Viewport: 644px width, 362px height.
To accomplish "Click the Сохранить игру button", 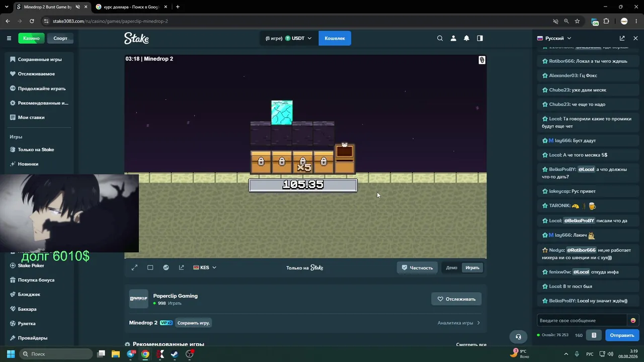I will point(194,323).
